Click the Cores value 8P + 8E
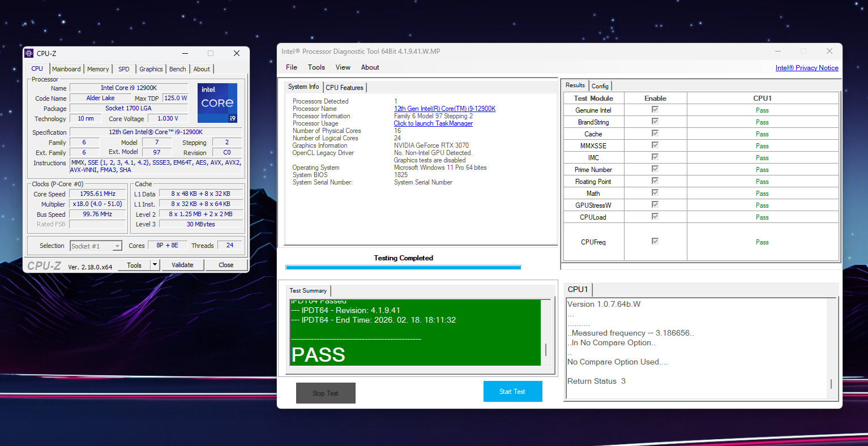 point(167,245)
